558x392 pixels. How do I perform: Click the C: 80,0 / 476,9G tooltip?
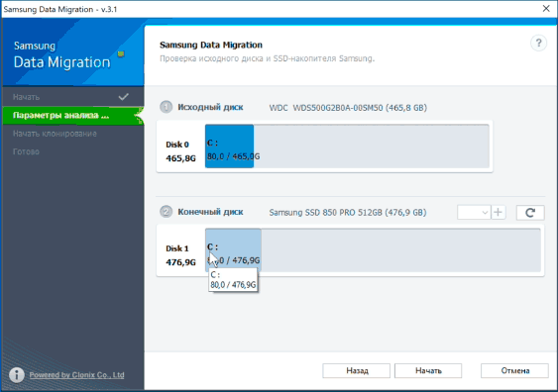pyautogui.click(x=233, y=280)
